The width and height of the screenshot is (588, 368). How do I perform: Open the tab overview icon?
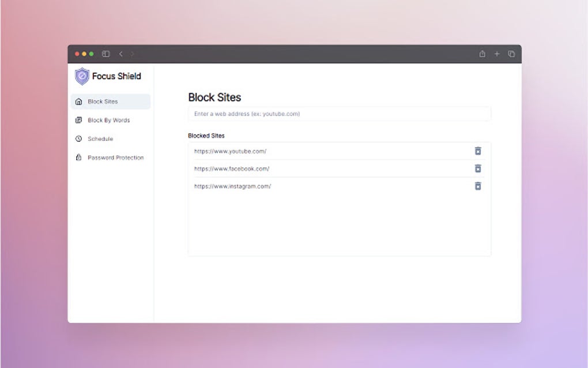click(x=511, y=54)
